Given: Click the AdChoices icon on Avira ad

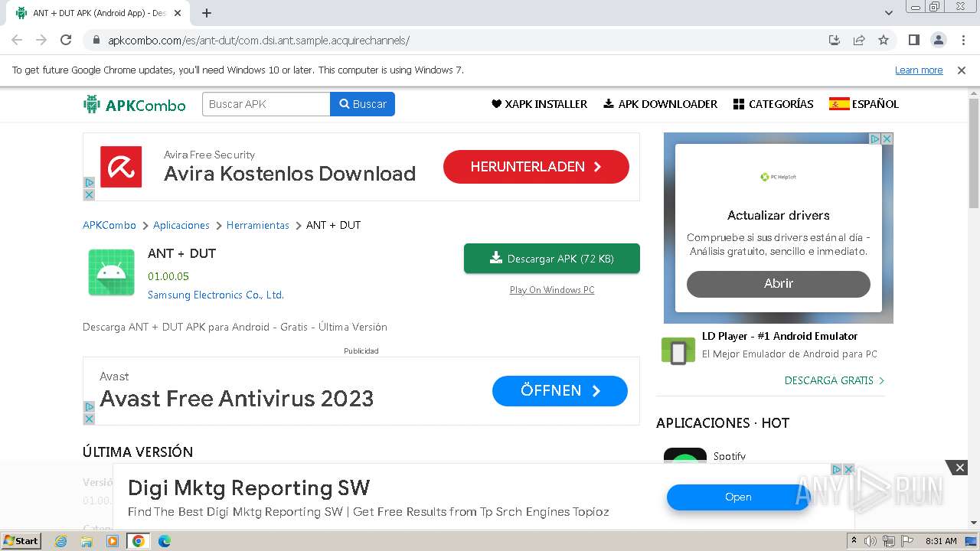Looking at the screenshot, I should [89, 183].
